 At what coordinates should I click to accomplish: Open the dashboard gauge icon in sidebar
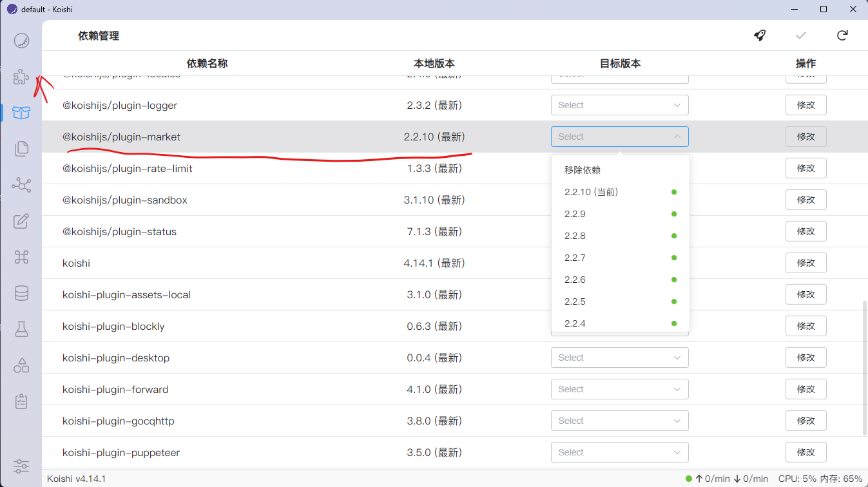21,40
